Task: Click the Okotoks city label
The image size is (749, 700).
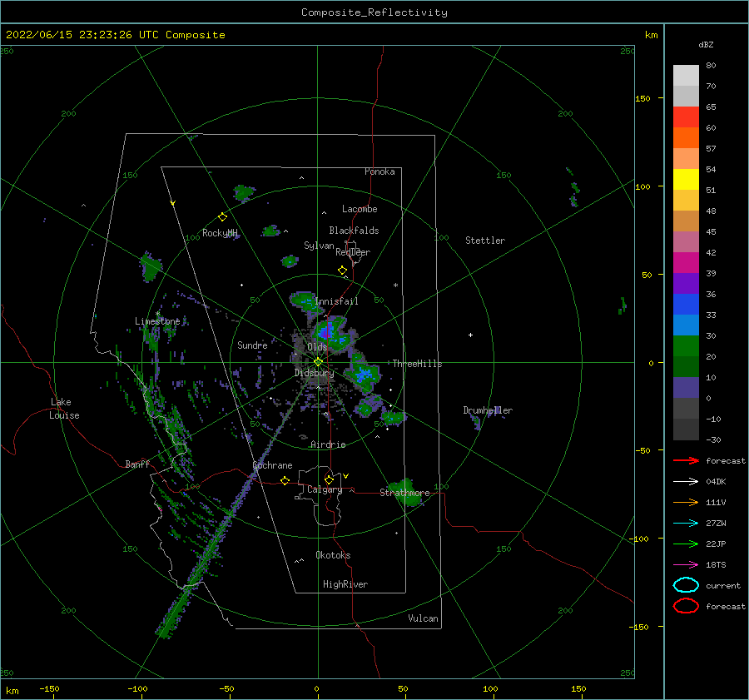Action: tap(333, 555)
